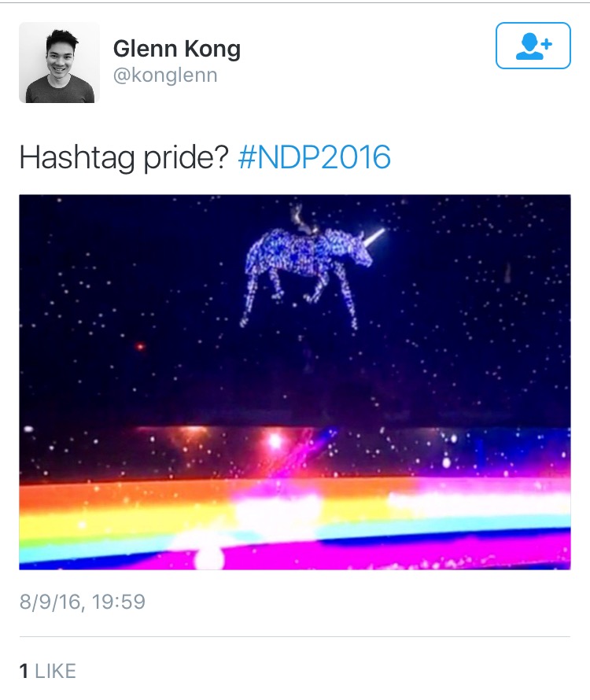Open the Glenn Kong display name
Image resolution: width=590 pixels, height=700 pixels.
pyautogui.click(x=177, y=48)
